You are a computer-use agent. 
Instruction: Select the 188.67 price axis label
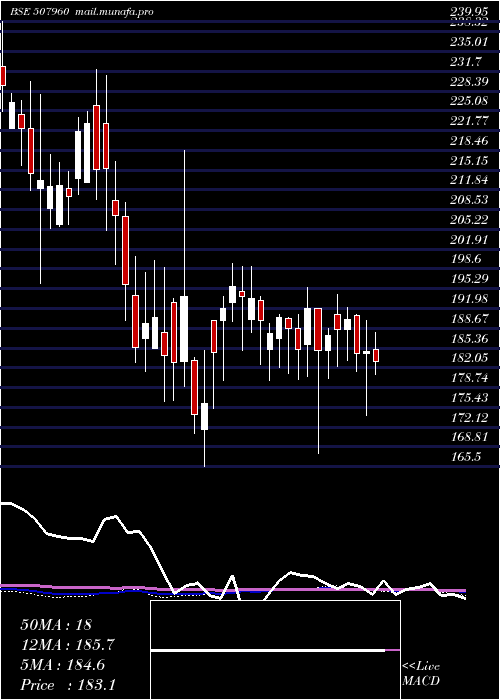[468, 319]
